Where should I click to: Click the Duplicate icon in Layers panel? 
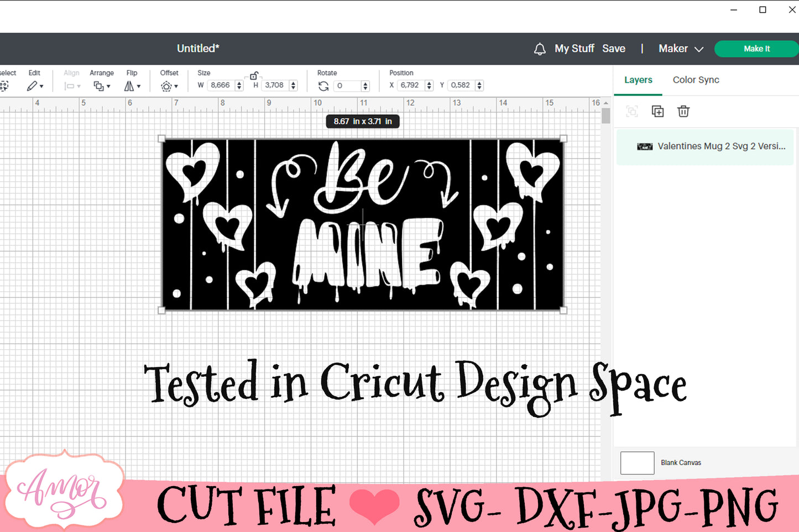pyautogui.click(x=657, y=111)
